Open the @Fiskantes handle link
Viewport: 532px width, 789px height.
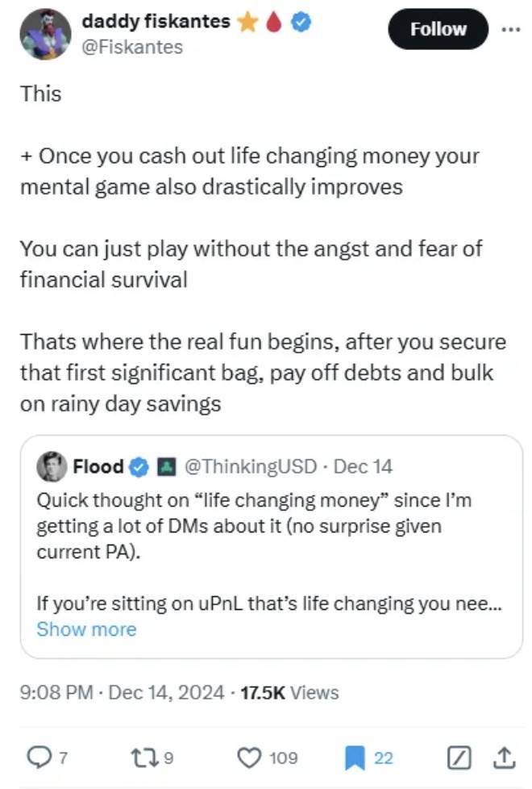click(x=132, y=48)
